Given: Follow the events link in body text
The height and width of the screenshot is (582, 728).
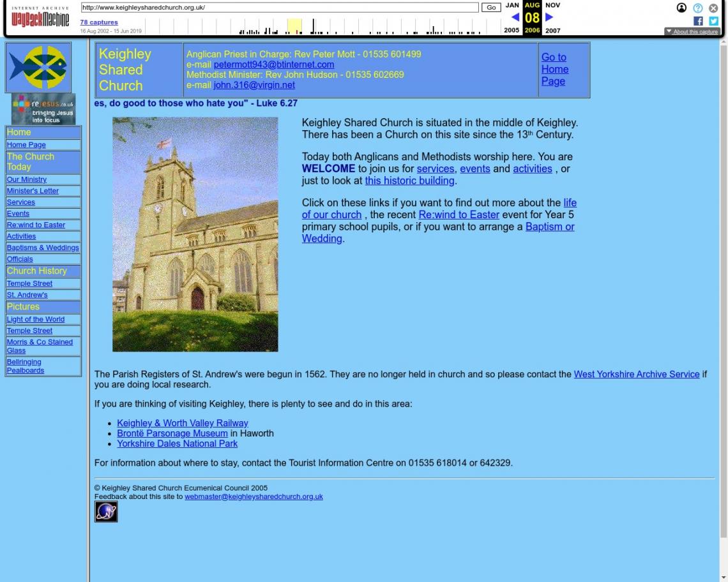Looking at the screenshot, I should click(x=475, y=169).
